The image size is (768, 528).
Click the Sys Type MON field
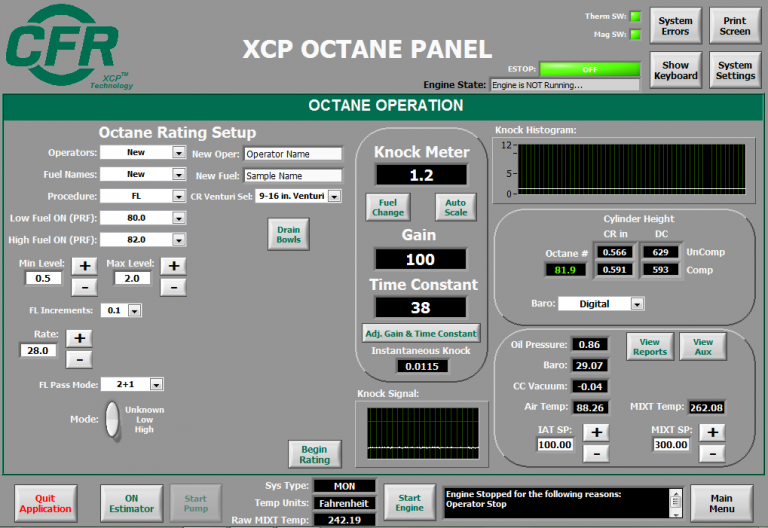click(x=344, y=486)
